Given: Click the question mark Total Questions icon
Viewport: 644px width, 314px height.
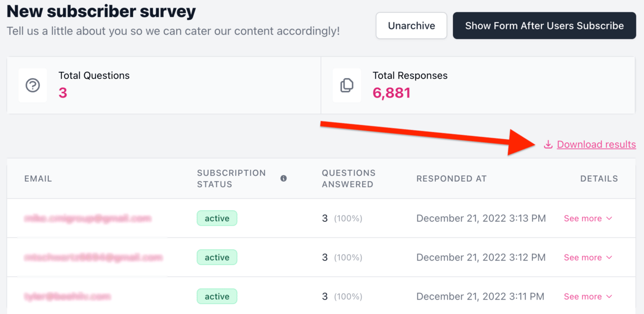Looking at the screenshot, I should 33,85.
